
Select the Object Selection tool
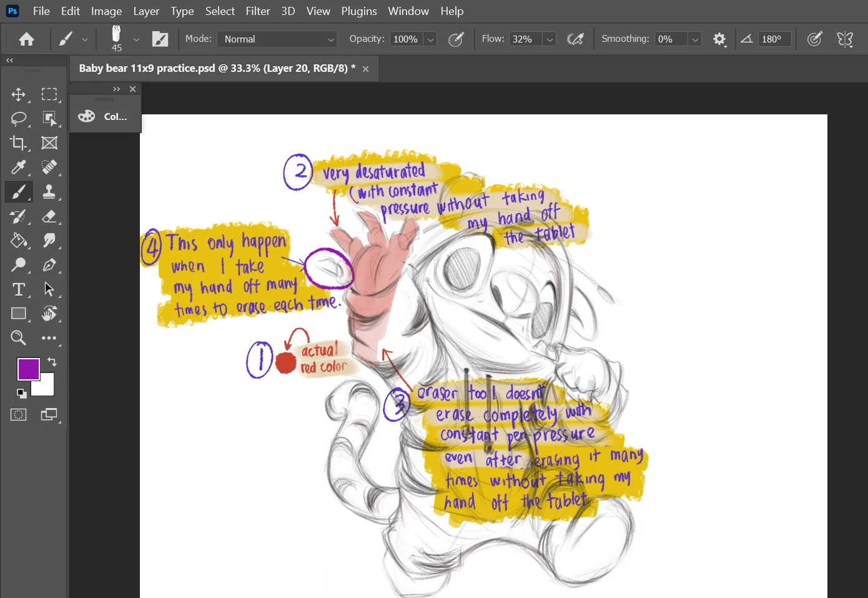pyautogui.click(x=49, y=119)
